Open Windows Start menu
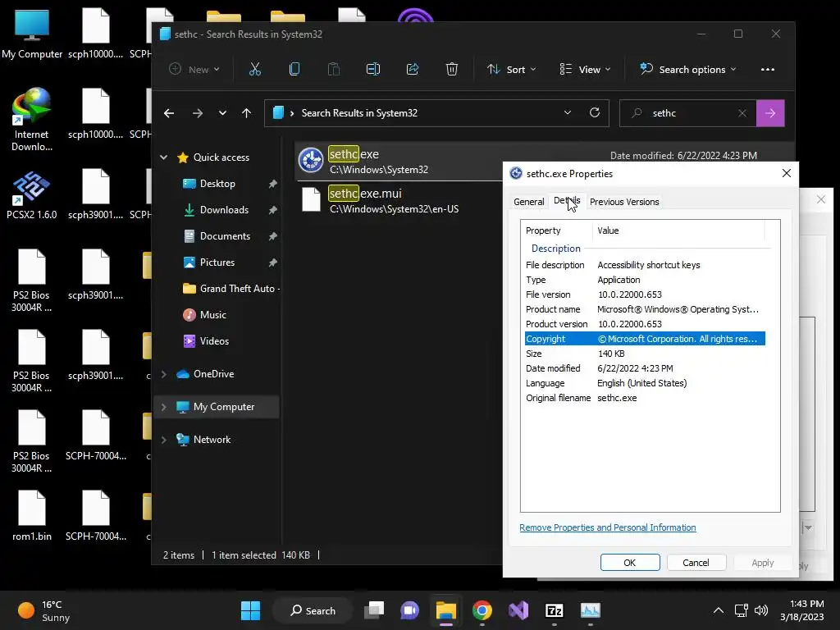This screenshot has height=630, width=840. 250,610
